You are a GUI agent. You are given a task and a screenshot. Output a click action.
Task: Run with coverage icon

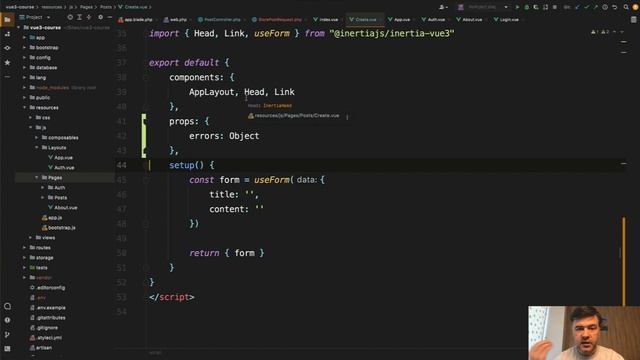point(536,7)
